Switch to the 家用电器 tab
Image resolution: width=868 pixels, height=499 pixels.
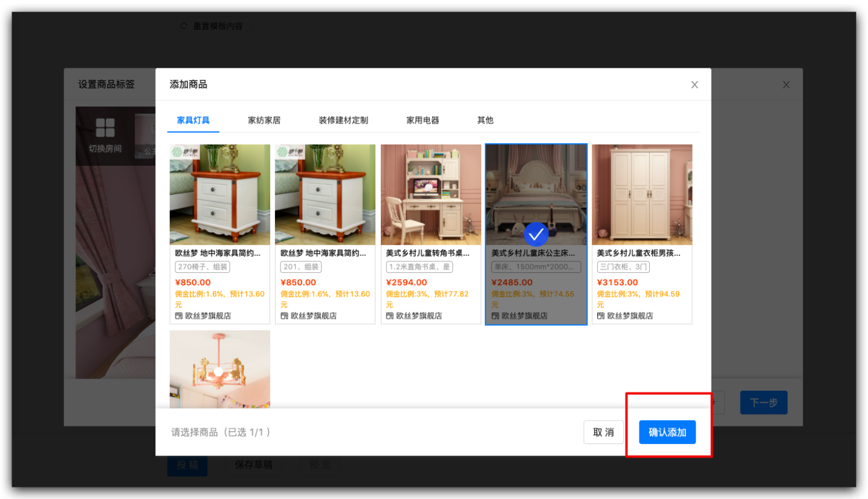coord(423,120)
